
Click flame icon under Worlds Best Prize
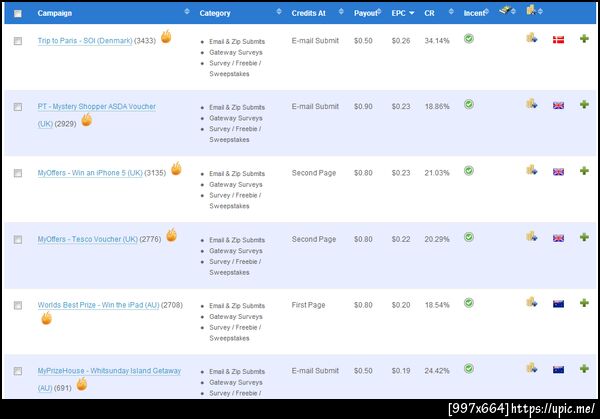point(46,318)
